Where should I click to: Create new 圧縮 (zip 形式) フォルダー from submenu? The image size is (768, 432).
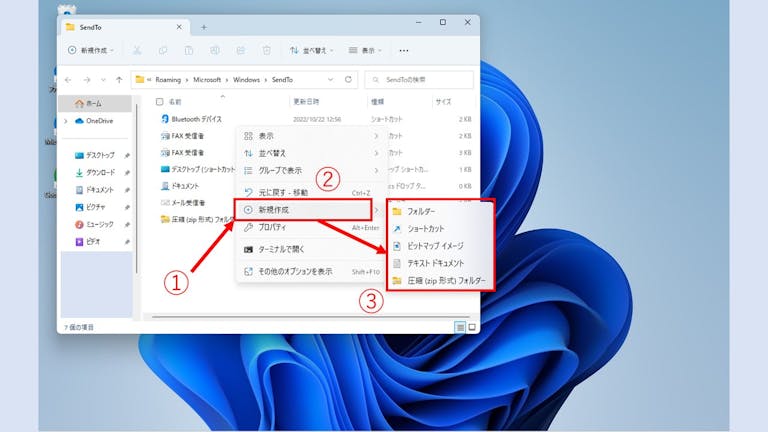[441, 281]
